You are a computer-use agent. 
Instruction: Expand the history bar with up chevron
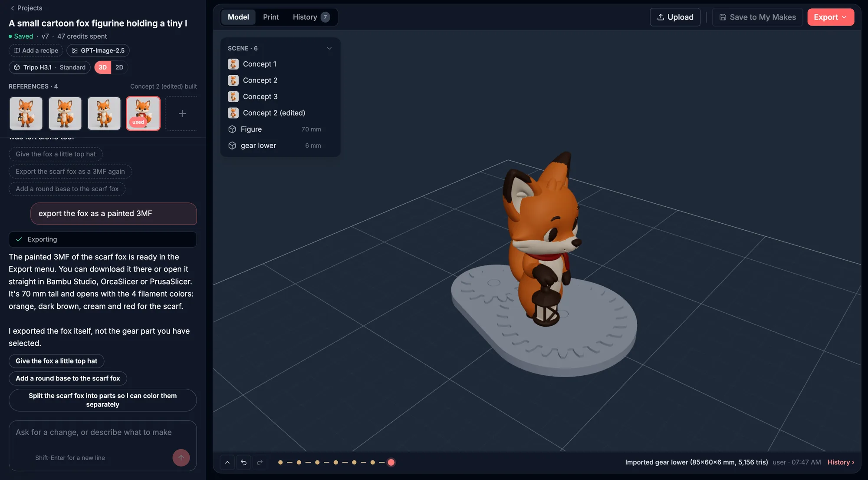[227, 462]
